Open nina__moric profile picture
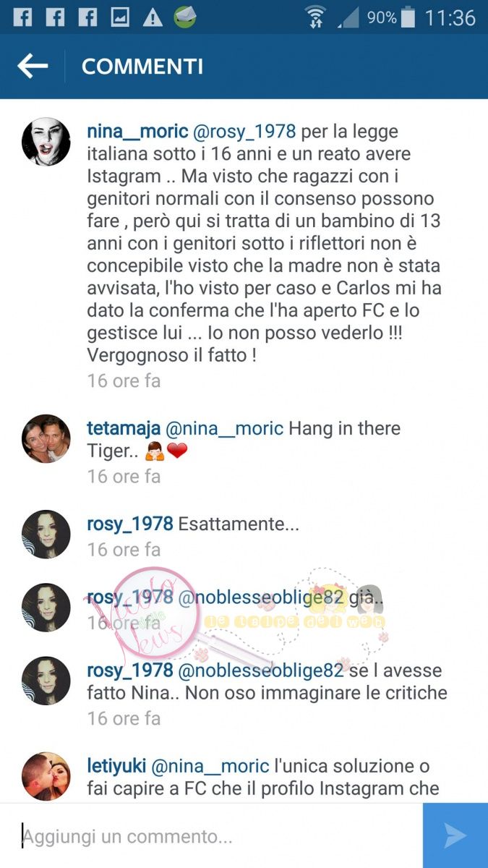Image resolution: width=488 pixels, height=868 pixels. click(x=46, y=142)
